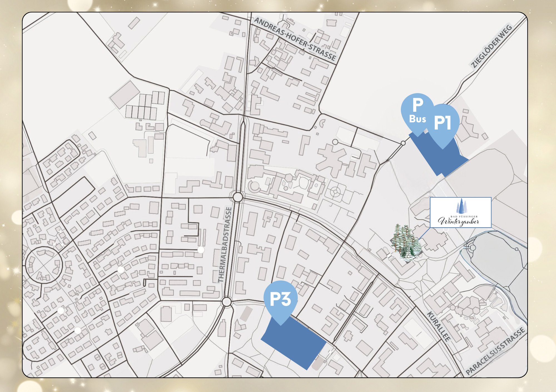This screenshot has width=556, height=392.
Task: Click the small roundabout left of P Bus
Action: [403, 143]
